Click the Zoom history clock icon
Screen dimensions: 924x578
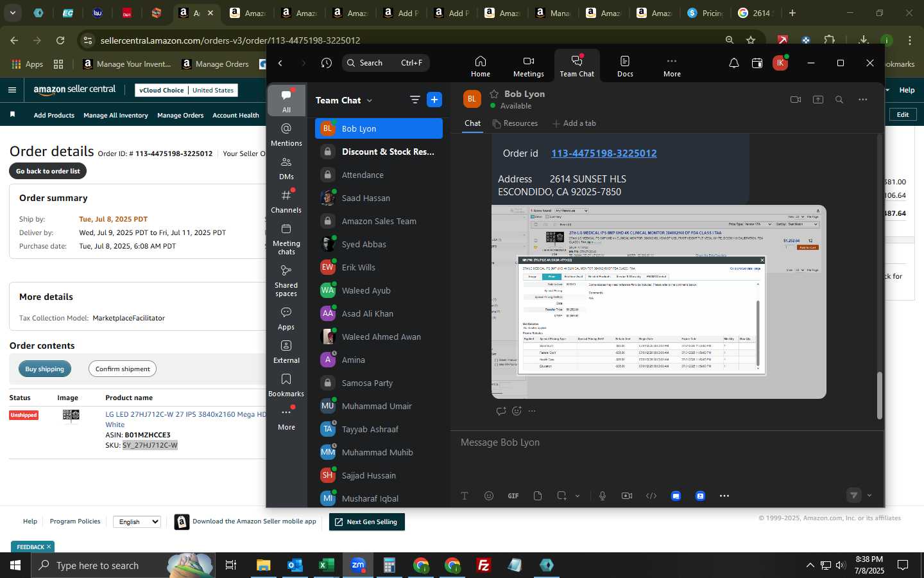coord(327,63)
